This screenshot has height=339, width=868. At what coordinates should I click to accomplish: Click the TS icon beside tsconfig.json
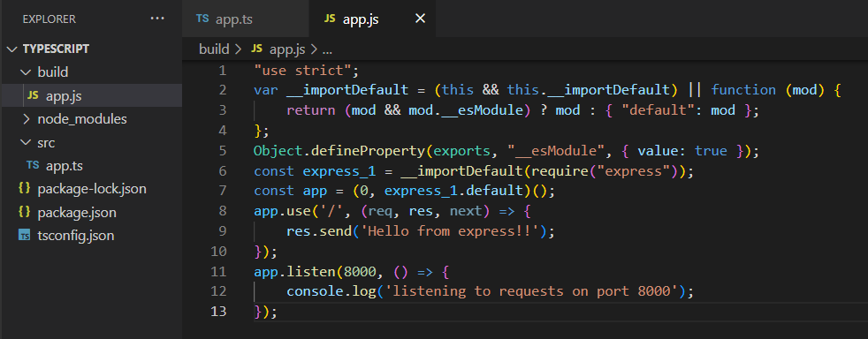pyautogui.click(x=25, y=236)
